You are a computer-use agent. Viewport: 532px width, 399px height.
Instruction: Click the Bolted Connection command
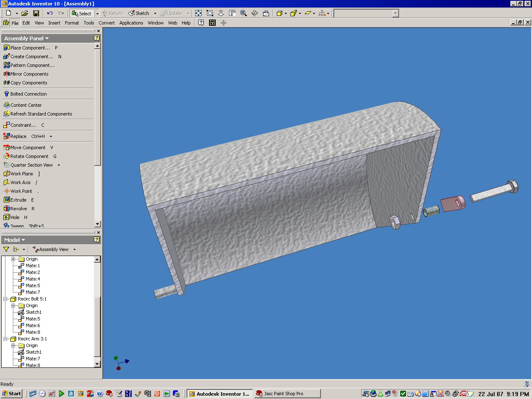pos(28,94)
